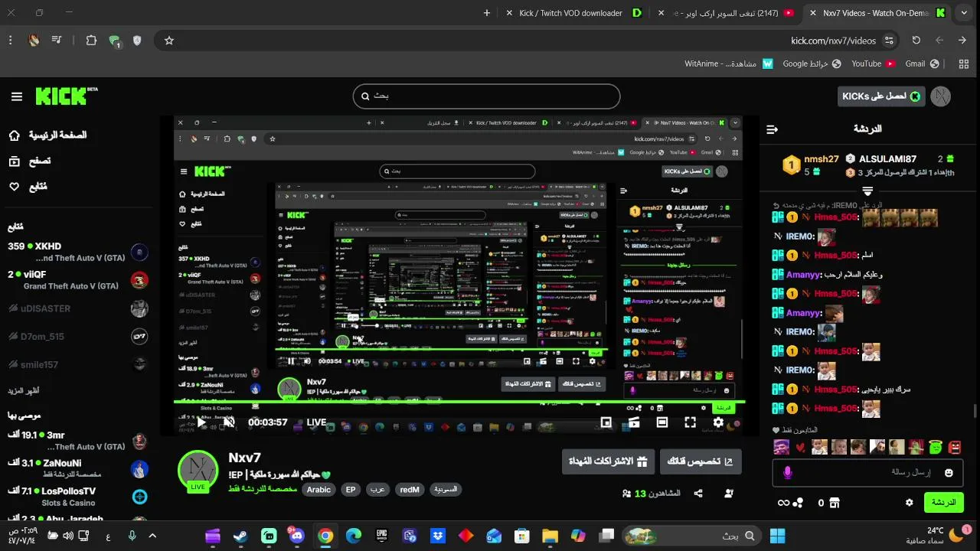Select the Arabic tag
The image size is (980, 551).
[318, 490]
